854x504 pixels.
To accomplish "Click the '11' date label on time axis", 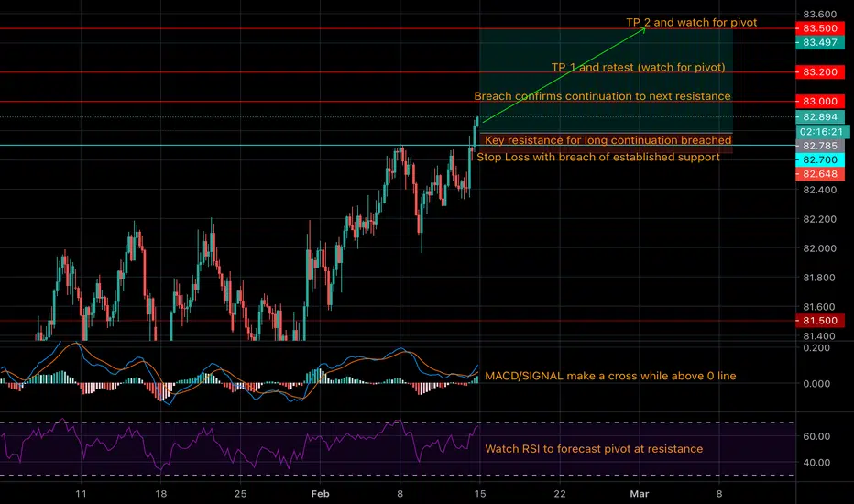I will tap(81, 494).
